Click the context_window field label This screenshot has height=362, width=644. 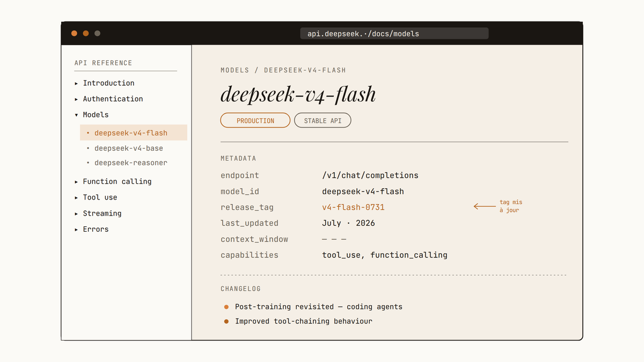tap(254, 239)
